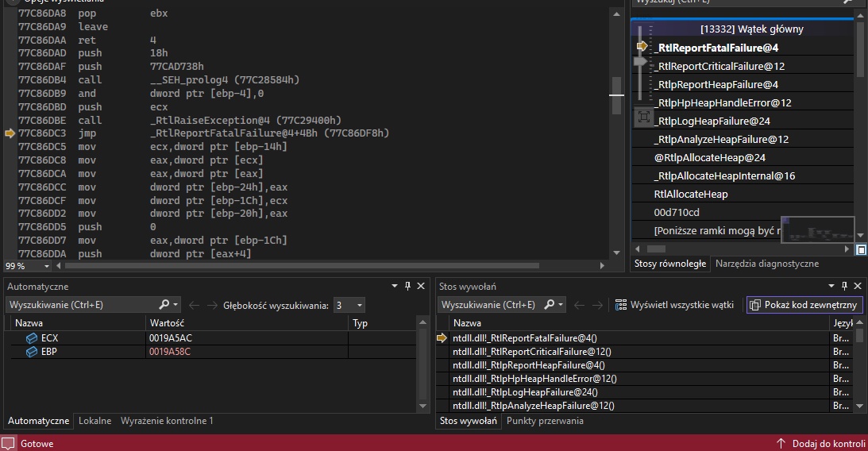
Task: Select _RtlpLogHeapFailure@24 frame in Parallel Stacks
Action: [712, 121]
